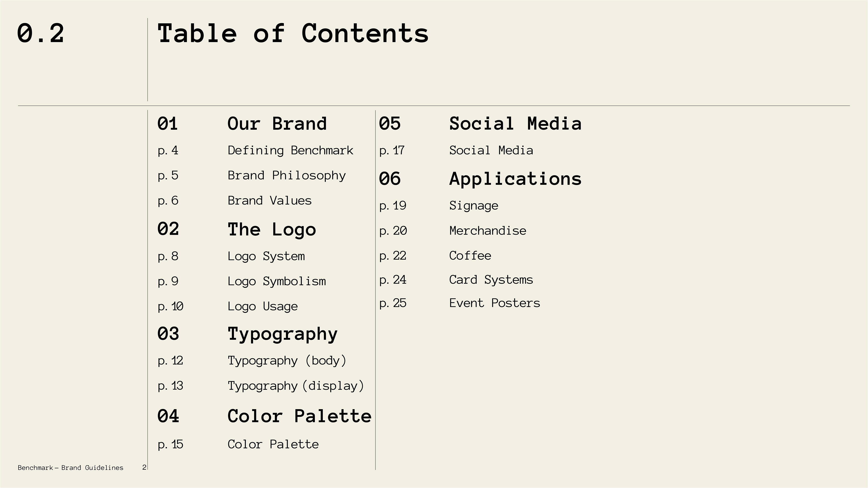Image resolution: width=868 pixels, height=488 pixels.
Task: Click the Social Media section heading
Action: (x=516, y=124)
